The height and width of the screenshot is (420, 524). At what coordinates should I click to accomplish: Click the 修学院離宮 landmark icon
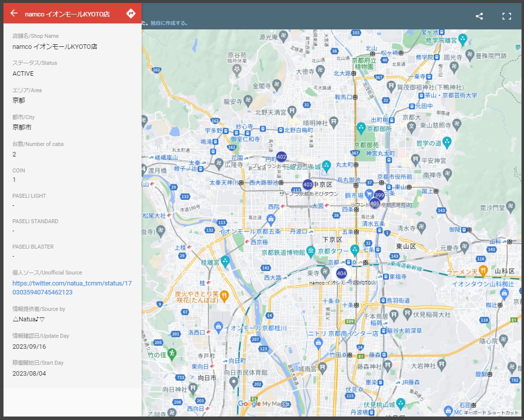[x=463, y=40]
